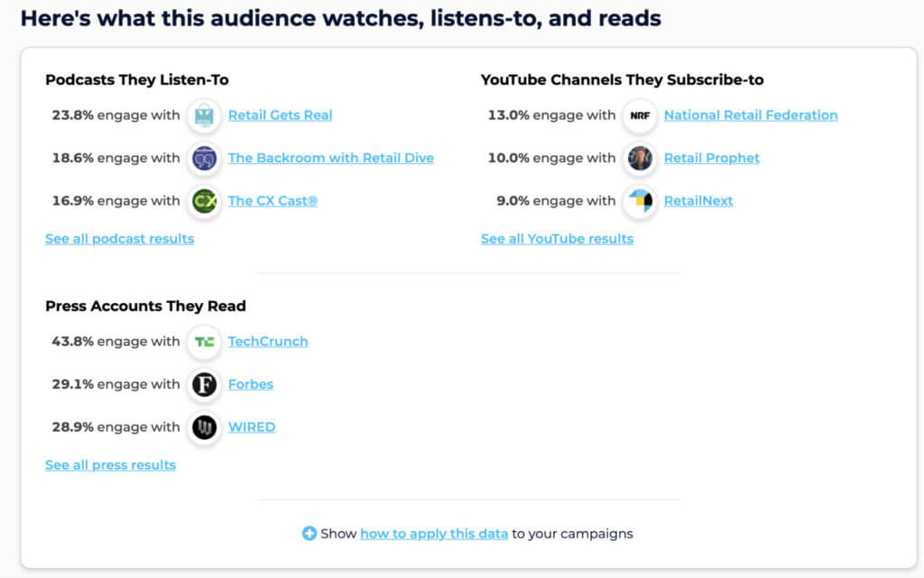This screenshot has width=924, height=578.
Task: Visit the Retail Prophet channel link
Action: click(x=711, y=159)
